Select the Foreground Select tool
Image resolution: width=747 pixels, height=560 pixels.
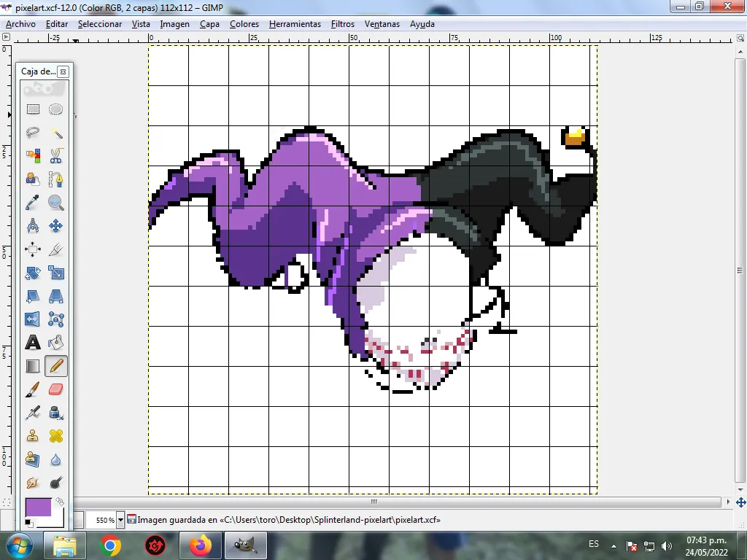[x=33, y=179]
